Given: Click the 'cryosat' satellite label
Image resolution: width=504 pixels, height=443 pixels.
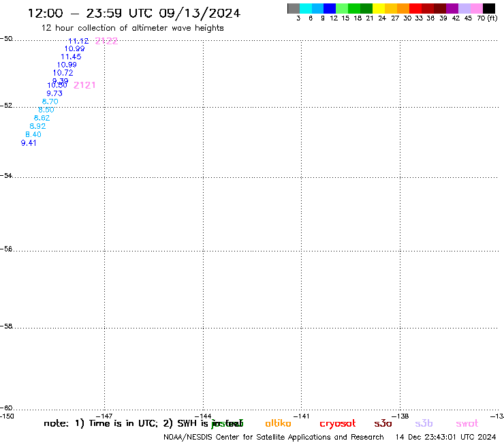Looking at the screenshot, I should pyautogui.click(x=338, y=424).
